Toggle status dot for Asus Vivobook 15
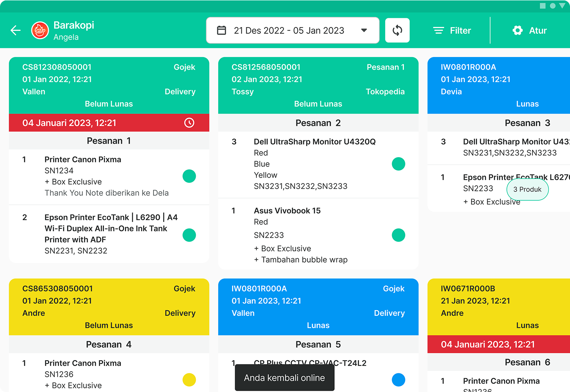570x392 pixels. (x=399, y=235)
